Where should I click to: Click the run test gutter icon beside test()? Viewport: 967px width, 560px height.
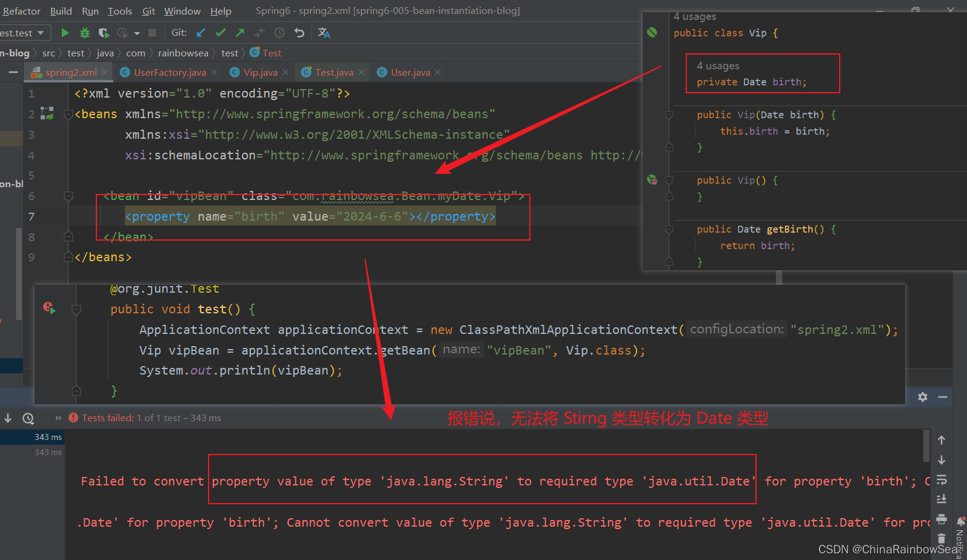(x=49, y=308)
